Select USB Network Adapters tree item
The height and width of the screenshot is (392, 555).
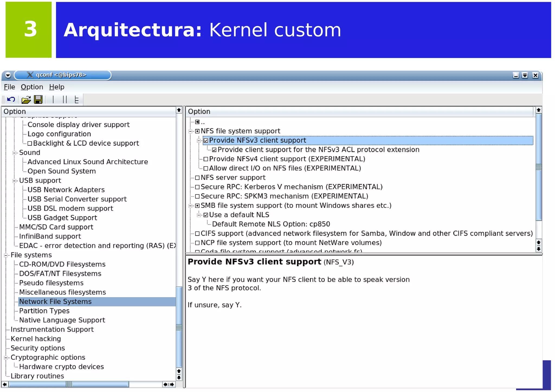[x=66, y=190]
